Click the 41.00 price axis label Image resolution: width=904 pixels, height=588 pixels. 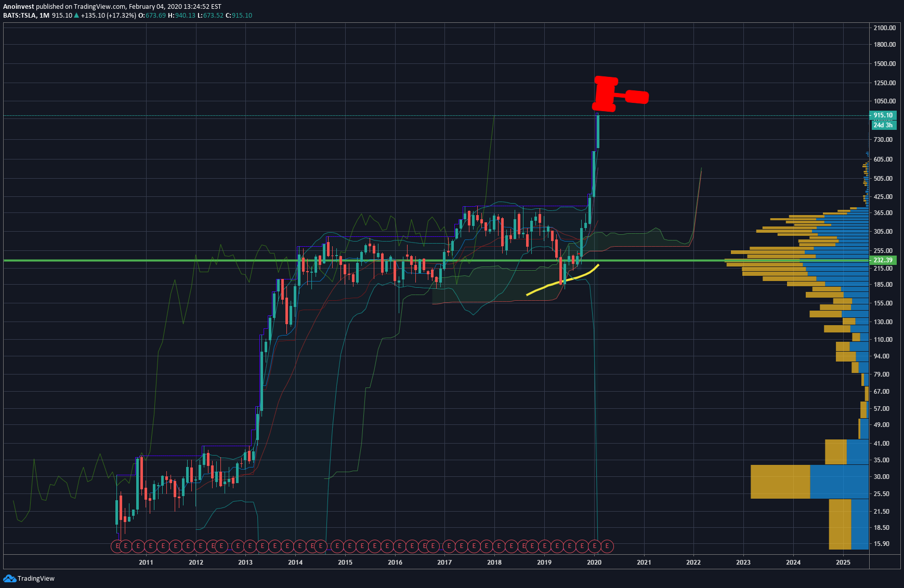tap(881, 444)
